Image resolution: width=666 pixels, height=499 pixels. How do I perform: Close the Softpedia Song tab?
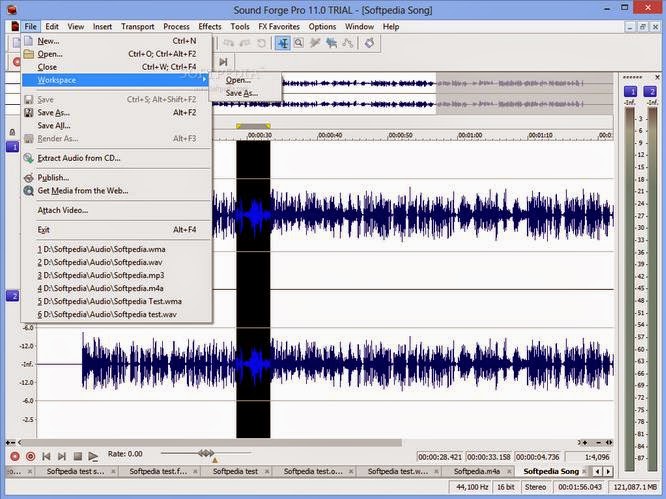[585, 471]
